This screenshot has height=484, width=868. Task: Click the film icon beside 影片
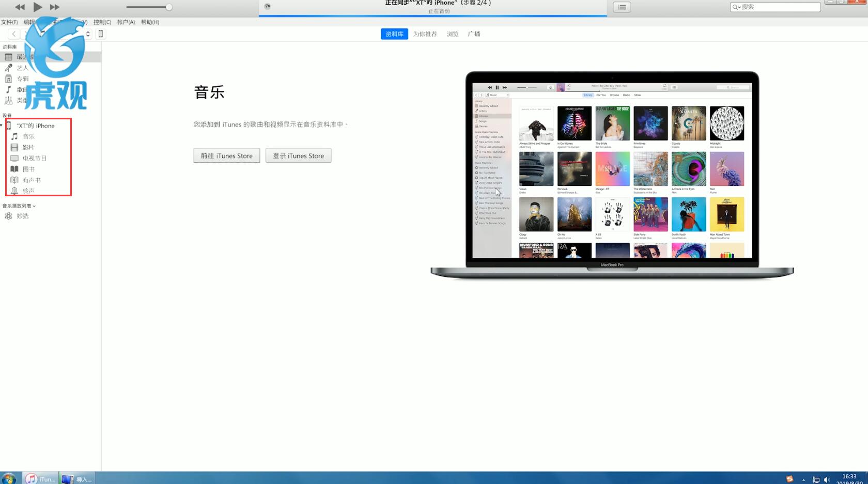coord(14,147)
